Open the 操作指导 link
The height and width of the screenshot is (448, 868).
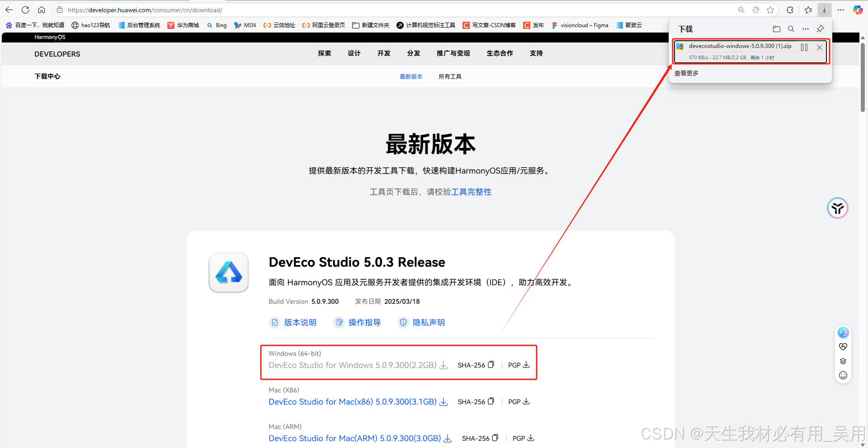tap(357, 322)
